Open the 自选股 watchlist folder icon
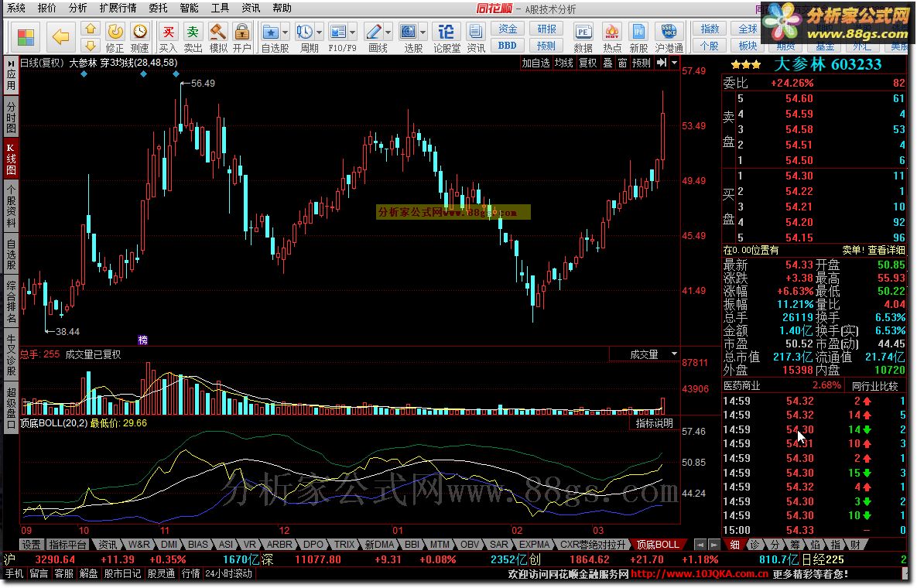 point(270,32)
